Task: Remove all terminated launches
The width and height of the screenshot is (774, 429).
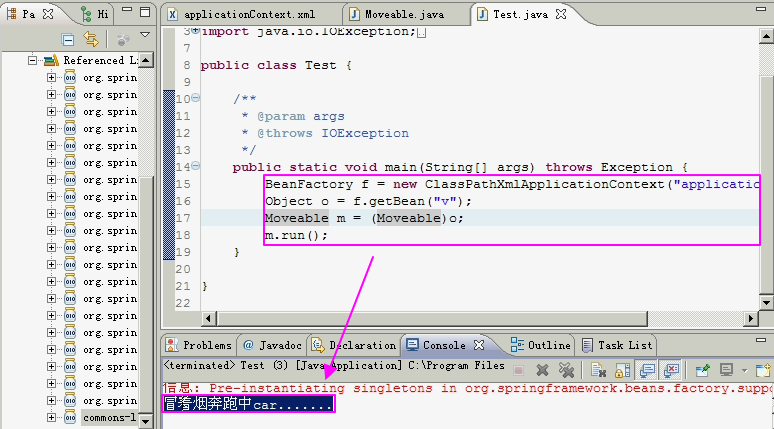Action: tap(566, 370)
